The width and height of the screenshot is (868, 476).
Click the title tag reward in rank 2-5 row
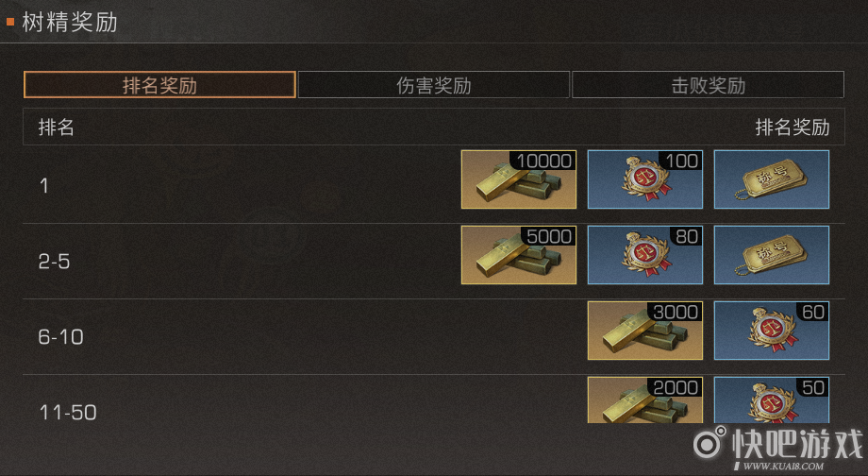point(772,255)
